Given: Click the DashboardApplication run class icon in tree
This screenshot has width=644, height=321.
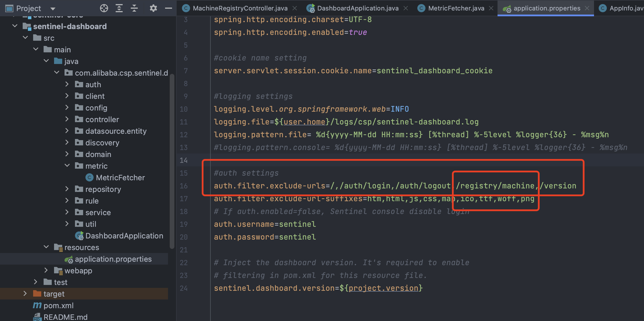Looking at the screenshot, I should coord(79,236).
